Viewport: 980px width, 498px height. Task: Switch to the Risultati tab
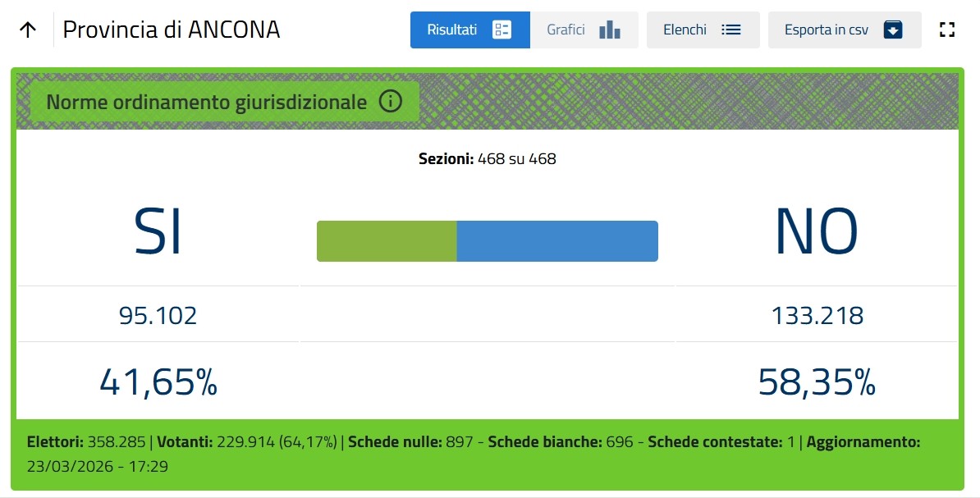pos(452,30)
